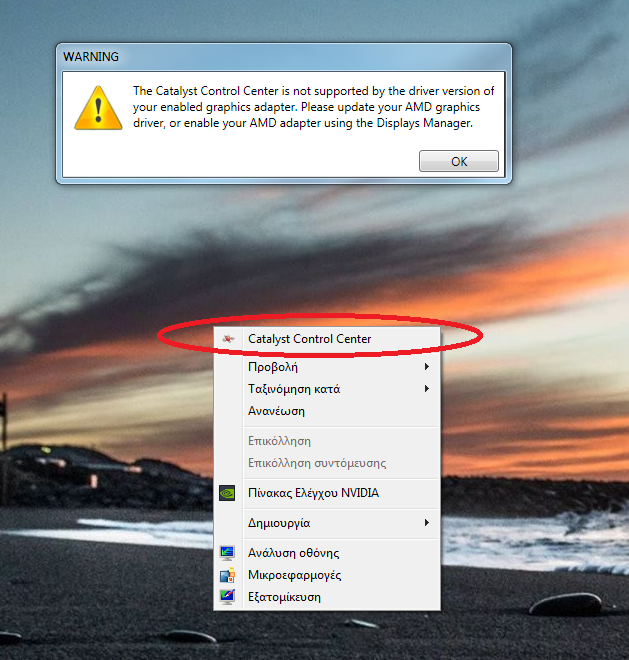The image size is (629, 660).
Task: Expand the Δημιουργία submenu arrow
Action: pyautogui.click(x=426, y=523)
